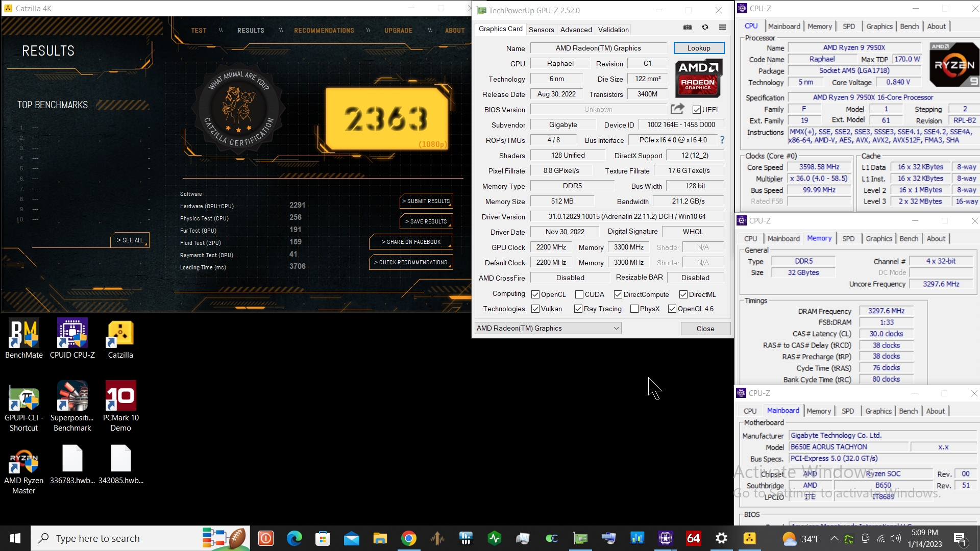Toggle the PhysX checkbox
980x551 pixels.
coord(634,309)
